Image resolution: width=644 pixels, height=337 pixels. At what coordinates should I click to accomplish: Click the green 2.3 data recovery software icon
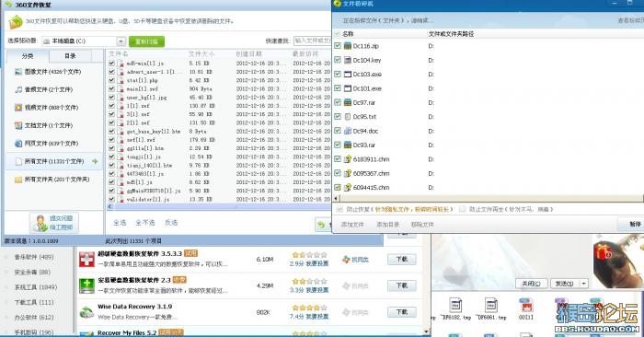86,286
